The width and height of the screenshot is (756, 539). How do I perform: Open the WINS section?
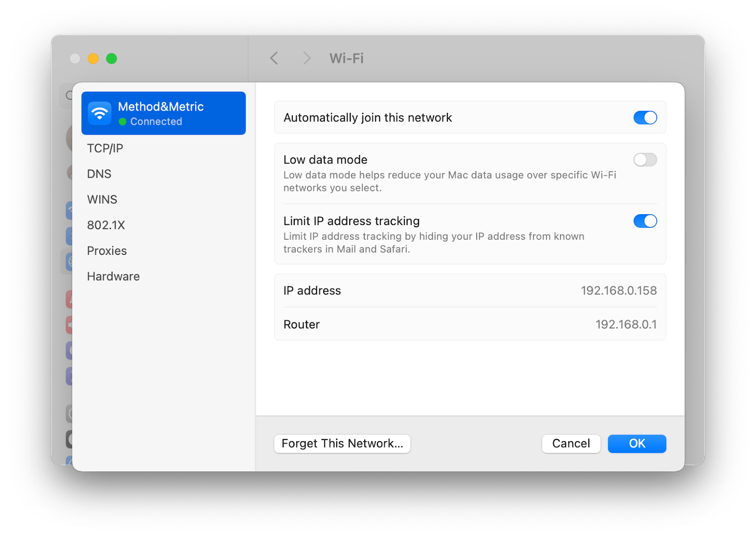click(102, 200)
